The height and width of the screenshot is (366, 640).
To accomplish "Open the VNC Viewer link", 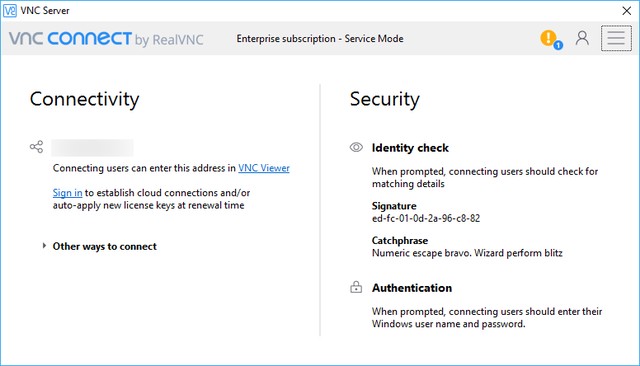I will tap(264, 168).
